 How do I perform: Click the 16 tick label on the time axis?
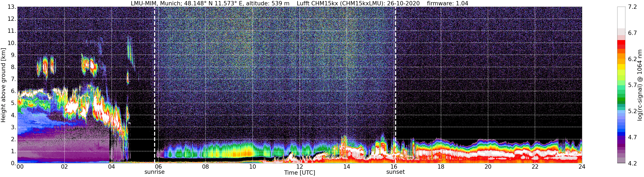point(394,167)
